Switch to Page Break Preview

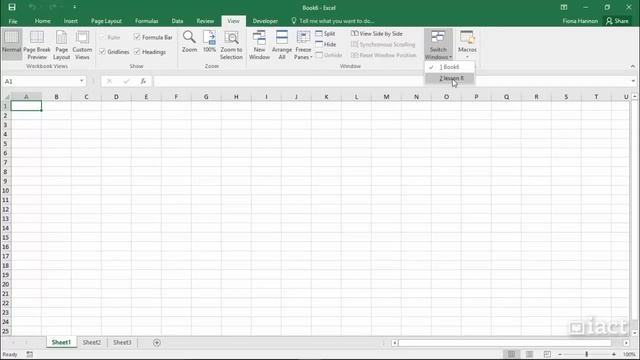pyautogui.click(x=37, y=44)
